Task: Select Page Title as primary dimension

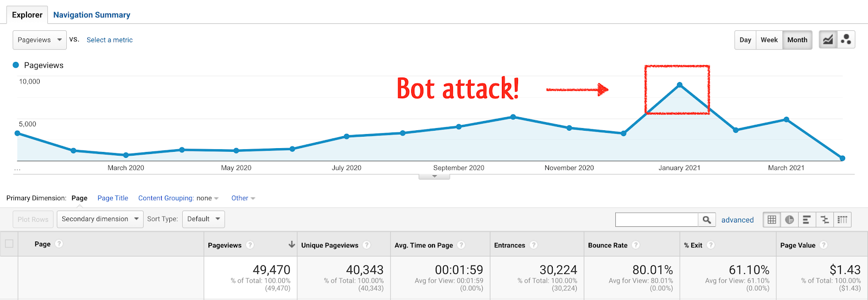Action: [x=113, y=198]
